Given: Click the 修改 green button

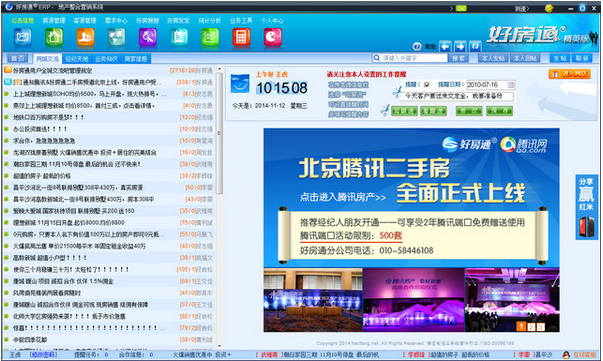Looking at the screenshot, I should pyautogui.click(x=469, y=111).
